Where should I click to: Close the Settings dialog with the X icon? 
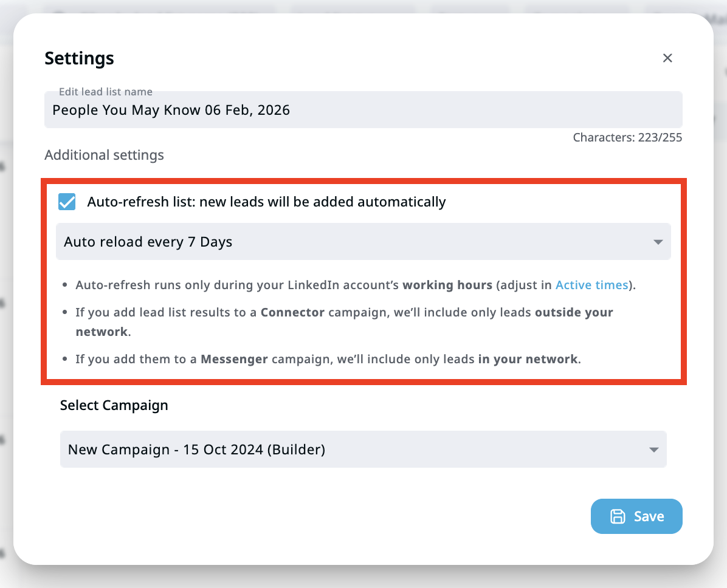point(667,58)
